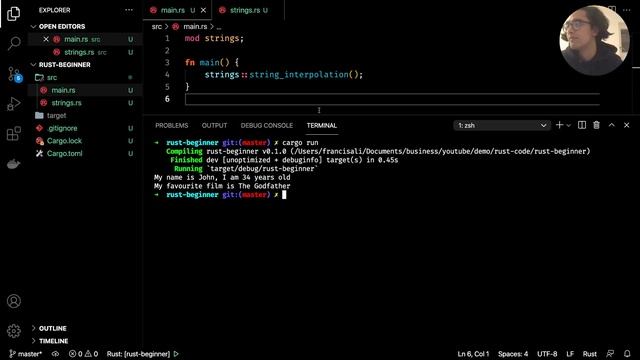Create new terminal with plus icon
The image size is (640, 360).
[559, 125]
